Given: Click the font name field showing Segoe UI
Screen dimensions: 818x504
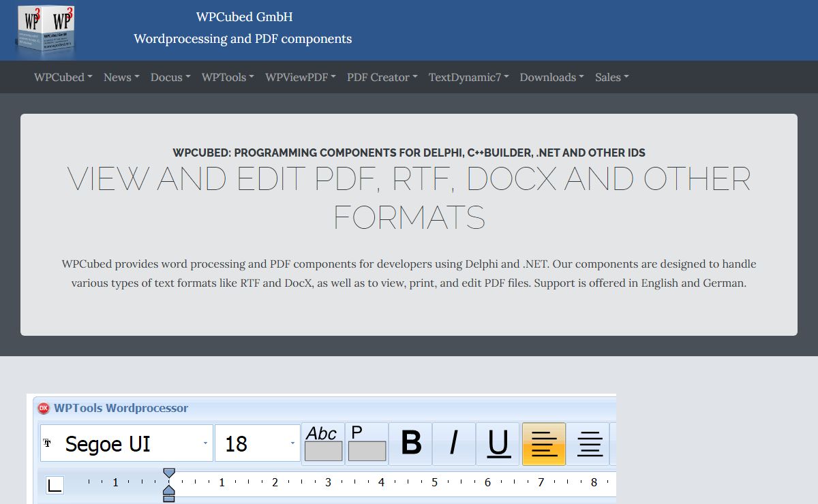Looking at the screenshot, I should [127, 444].
